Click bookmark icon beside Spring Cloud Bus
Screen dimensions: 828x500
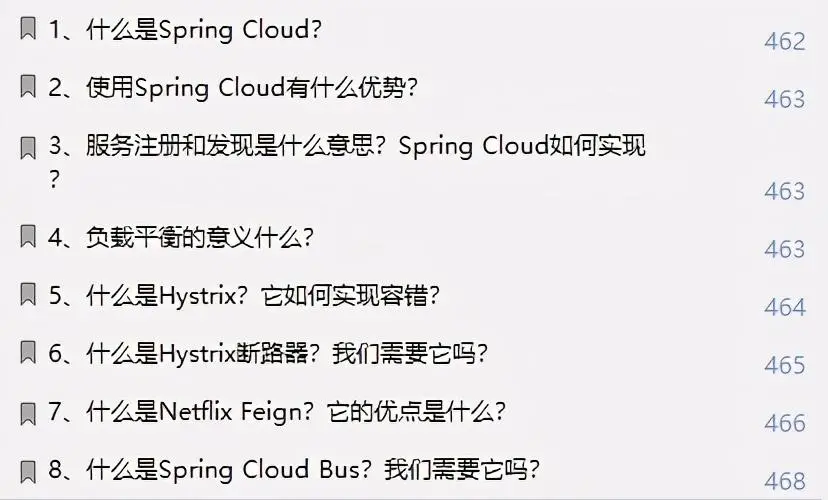[28, 472]
